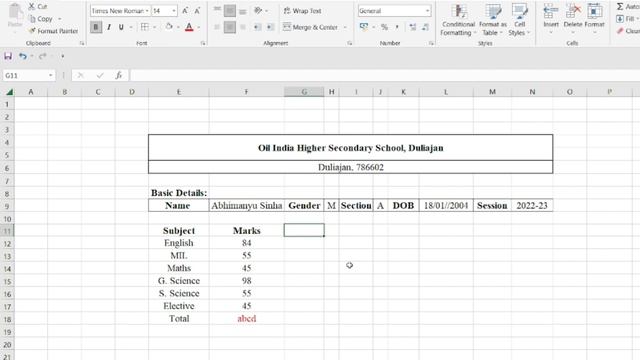Click the Select All corner triangle

tap(9, 92)
